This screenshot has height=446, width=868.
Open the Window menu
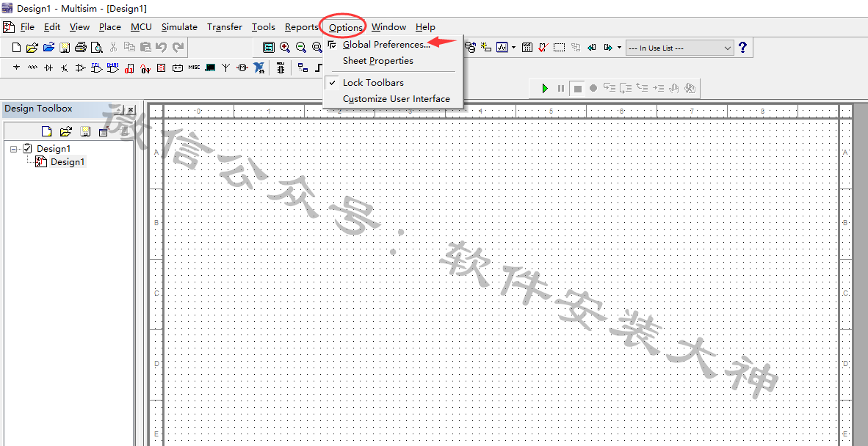click(388, 27)
